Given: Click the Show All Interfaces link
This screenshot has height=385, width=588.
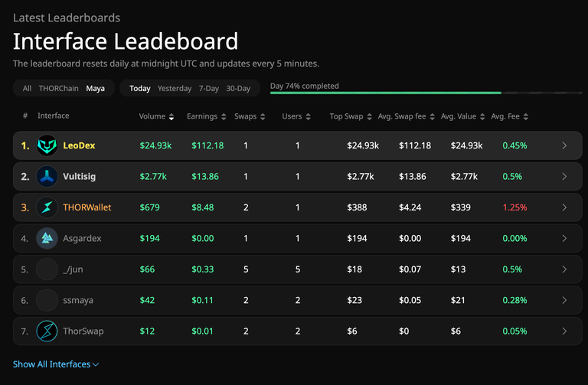Looking at the screenshot, I should [x=52, y=364].
